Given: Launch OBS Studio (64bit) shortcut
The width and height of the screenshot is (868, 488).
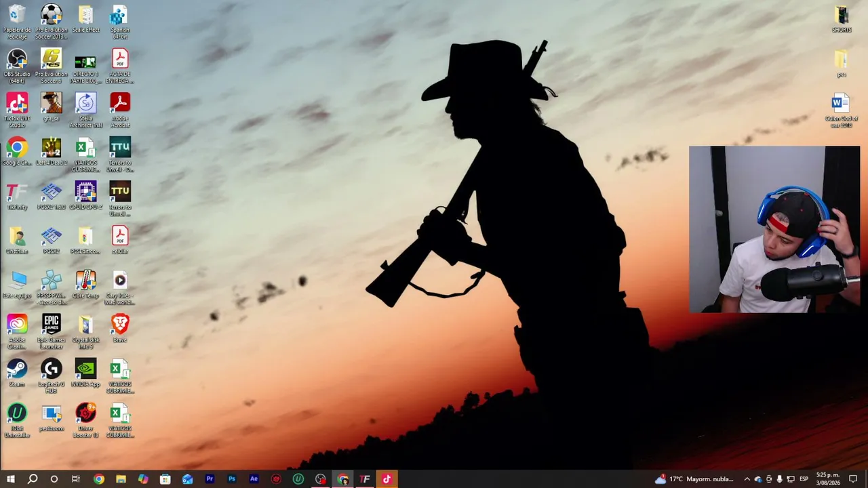Looking at the screenshot, I should point(17,66).
